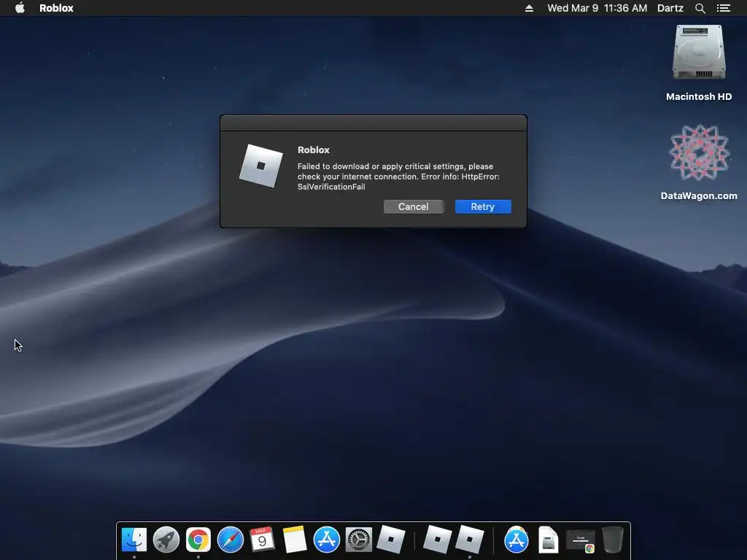Open the Notes app in the Dock

pyautogui.click(x=295, y=540)
